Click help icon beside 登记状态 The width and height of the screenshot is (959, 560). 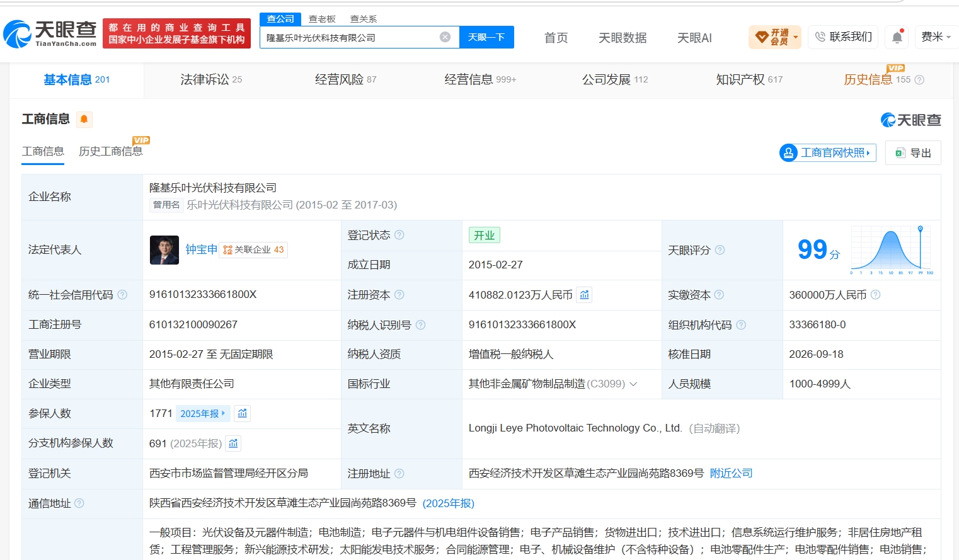[399, 235]
